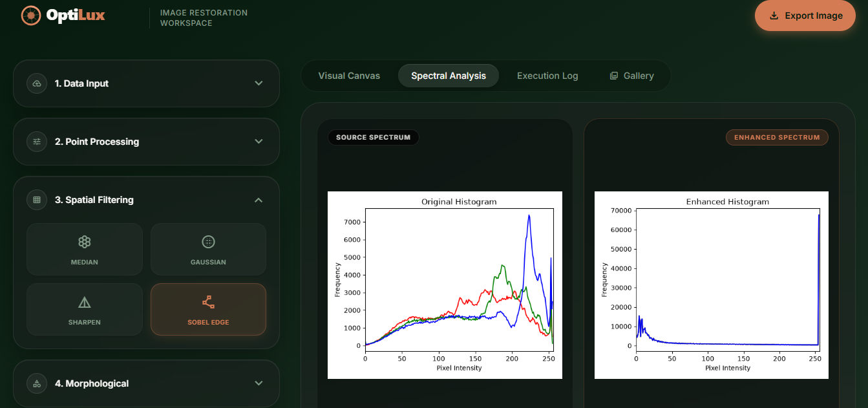Click the download icon in Export Image

tap(774, 16)
